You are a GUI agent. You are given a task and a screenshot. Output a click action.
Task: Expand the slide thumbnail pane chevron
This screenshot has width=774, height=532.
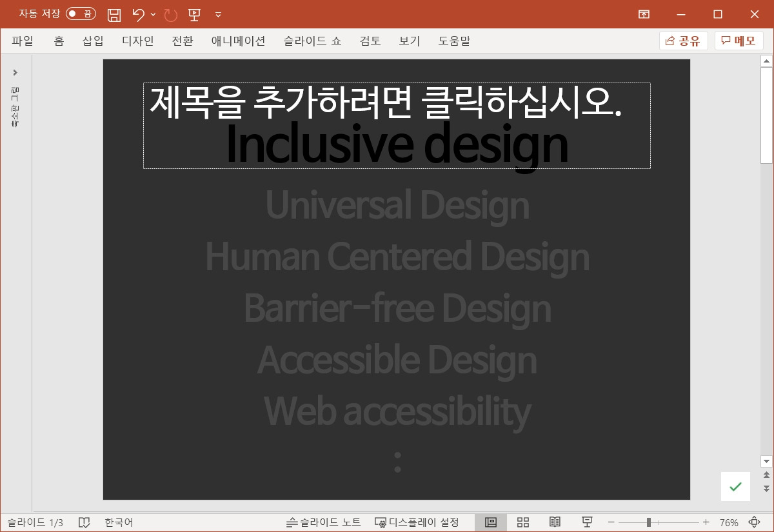click(15, 72)
